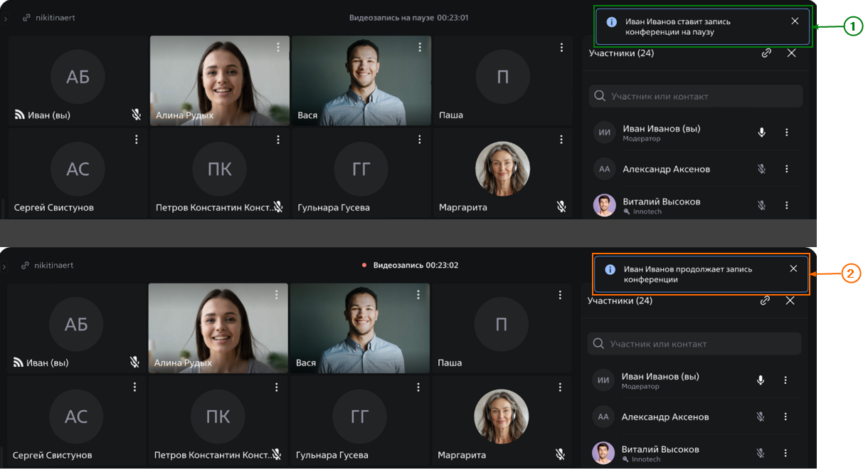
Task: Toggle Иван Иванов's microphone in paused-recording view
Action: pyautogui.click(x=761, y=132)
